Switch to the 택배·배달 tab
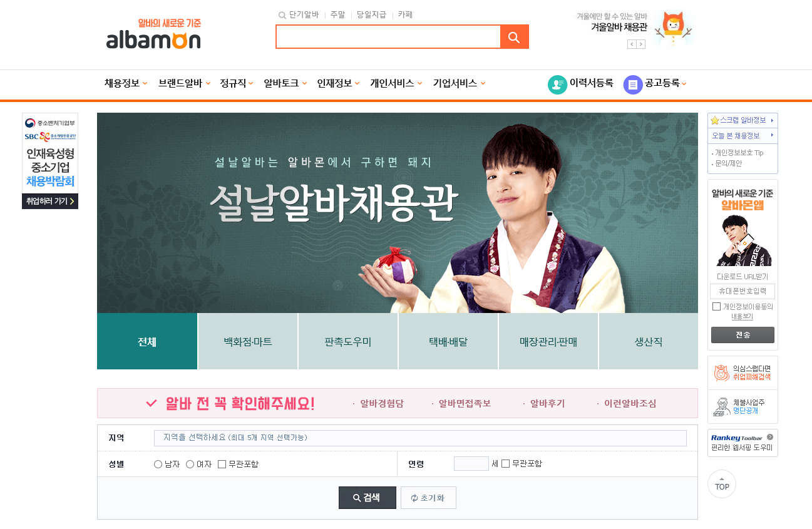812x529 pixels. point(448,342)
